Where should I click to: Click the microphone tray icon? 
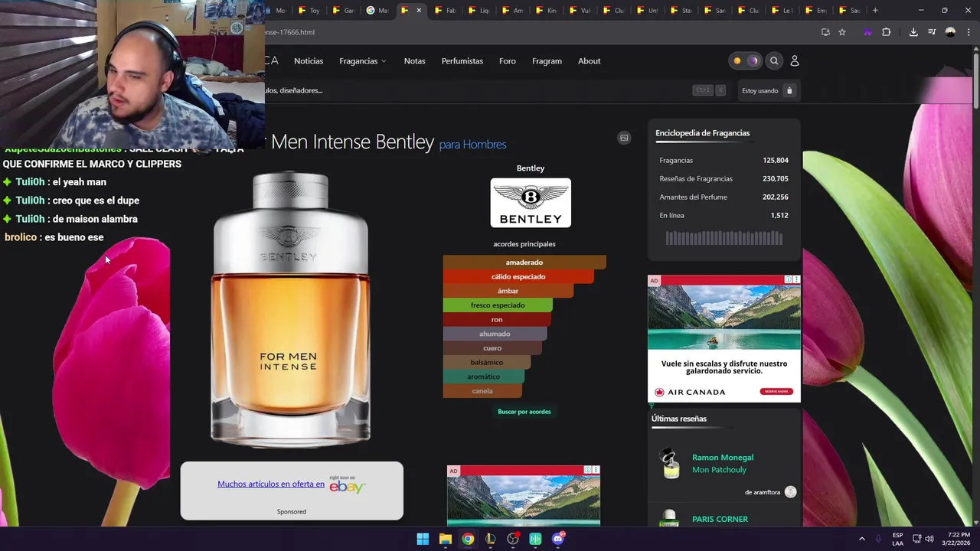click(878, 539)
